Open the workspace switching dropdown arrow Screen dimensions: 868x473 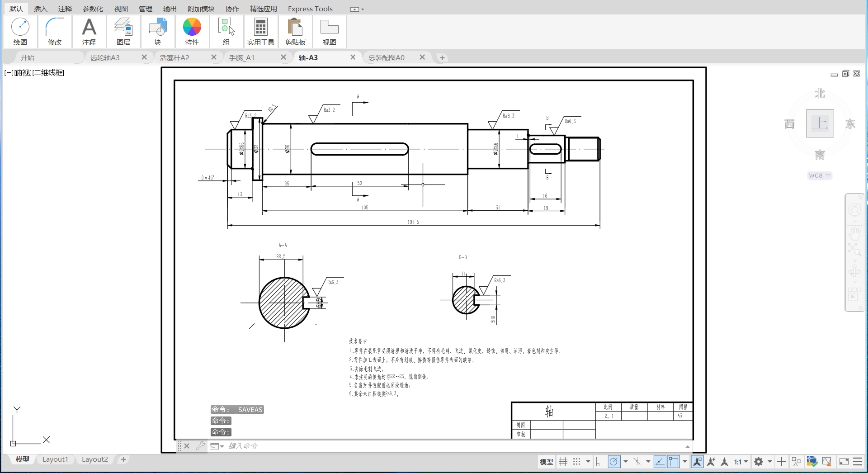(x=769, y=462)
